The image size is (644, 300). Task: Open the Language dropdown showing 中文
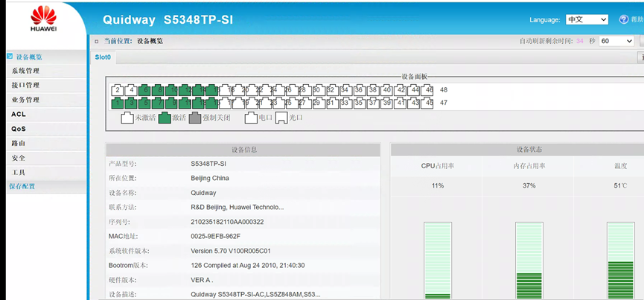pos(587,19)
